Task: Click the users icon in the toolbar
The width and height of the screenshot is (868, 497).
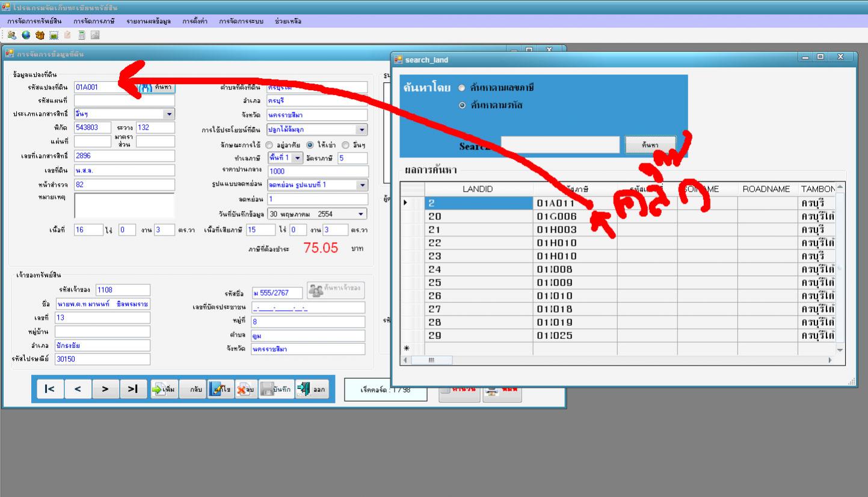Action: click(x=12, y=35)
